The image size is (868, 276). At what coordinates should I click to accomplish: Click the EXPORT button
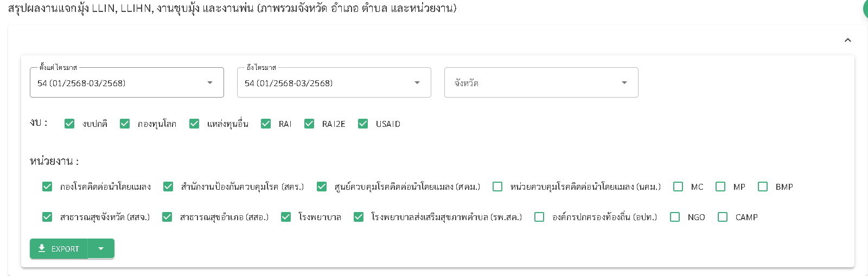(x=59, y=249)
